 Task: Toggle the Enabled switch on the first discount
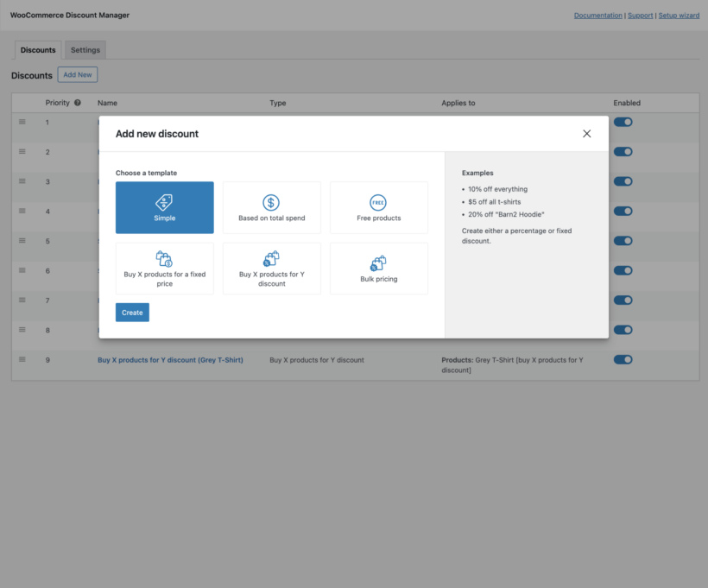pos(623,122)
